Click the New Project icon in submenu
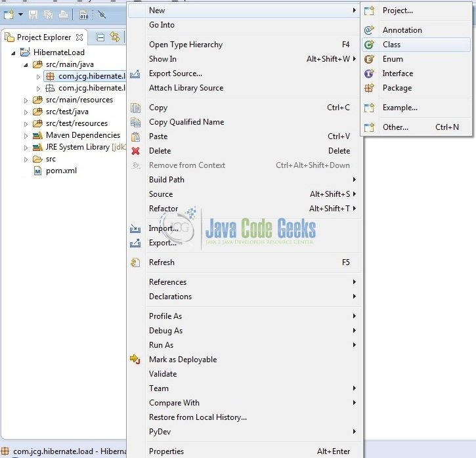 coord(369,11)
